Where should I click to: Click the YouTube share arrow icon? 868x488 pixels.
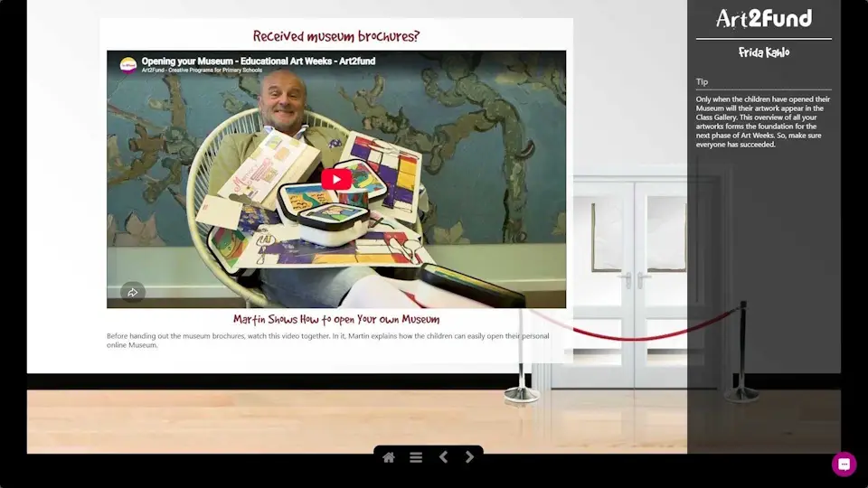(x=133, y=292)
